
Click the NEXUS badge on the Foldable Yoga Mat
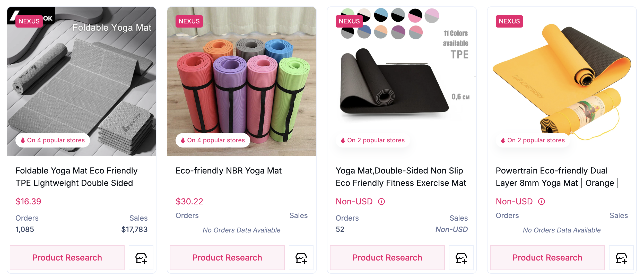[29, 21]
